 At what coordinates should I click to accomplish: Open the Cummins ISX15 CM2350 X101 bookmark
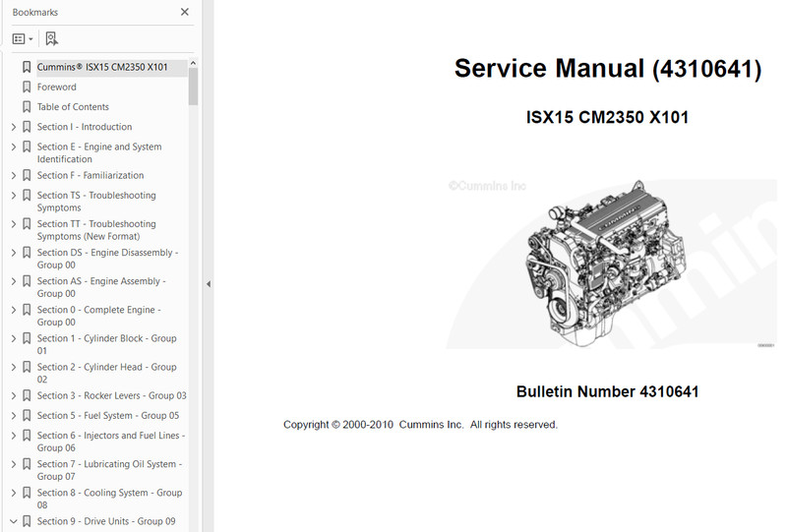(102, 67)
